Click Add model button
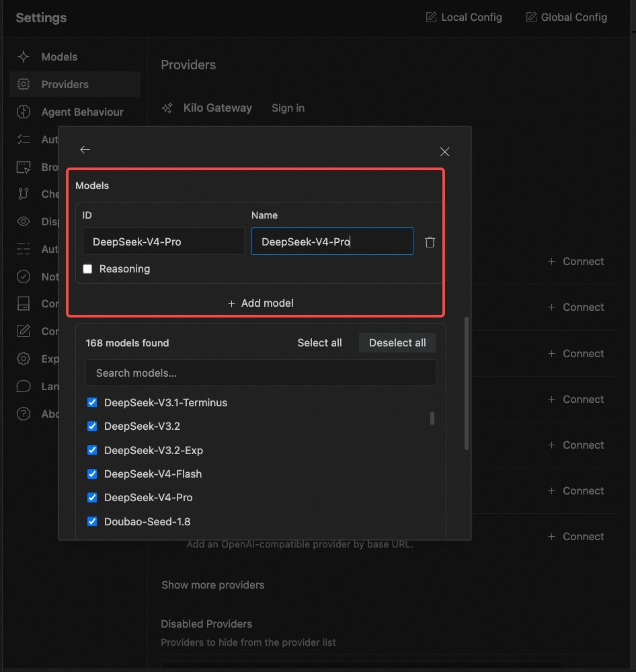The width and height of the screenshot is (636, 672). 260,303
